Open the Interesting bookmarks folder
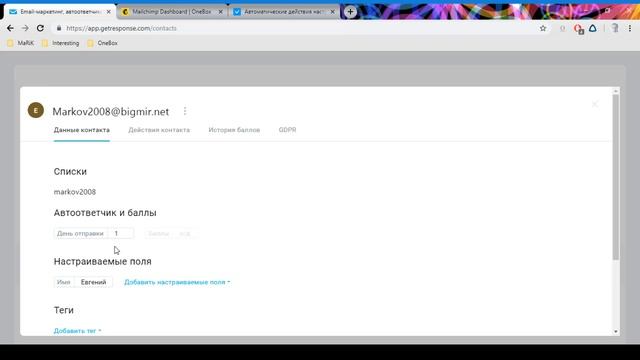Image resolution: width=640 pixels, height=360 pixels. click(60, 43)
